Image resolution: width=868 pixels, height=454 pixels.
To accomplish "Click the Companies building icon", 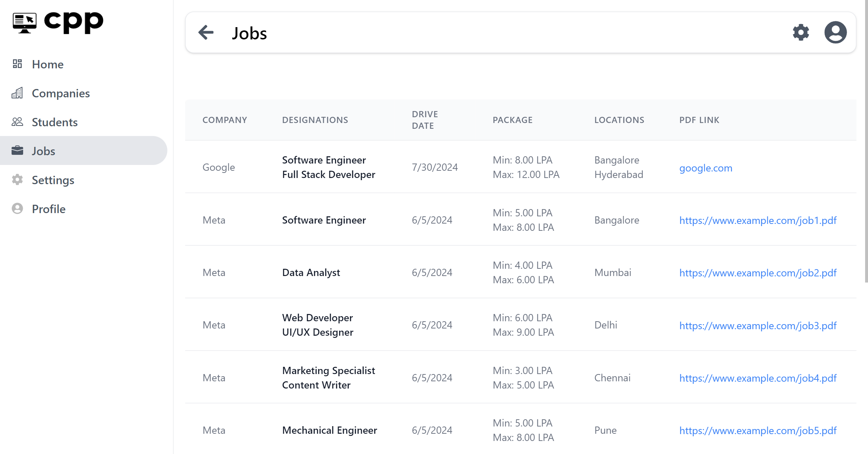I will pyautogui.click(x=17, y=93).
